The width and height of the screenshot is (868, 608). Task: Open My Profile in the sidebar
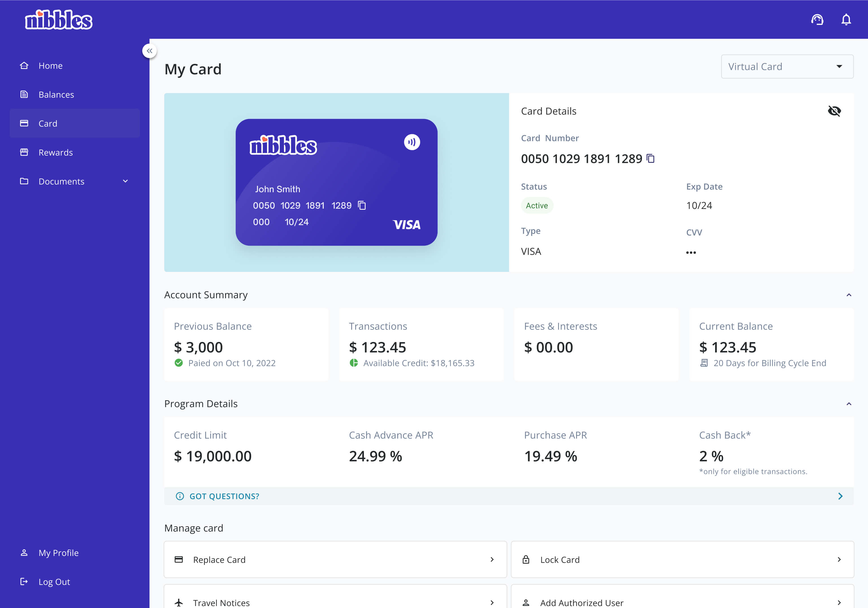click(75, 552)
